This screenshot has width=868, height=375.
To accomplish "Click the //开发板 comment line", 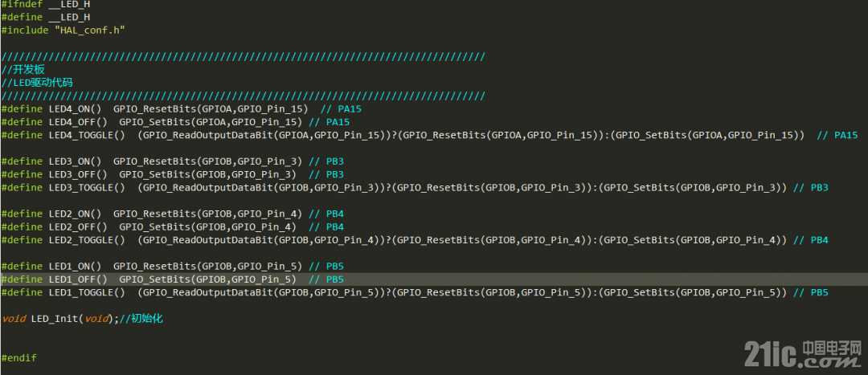I will click(x=23, y=70).
